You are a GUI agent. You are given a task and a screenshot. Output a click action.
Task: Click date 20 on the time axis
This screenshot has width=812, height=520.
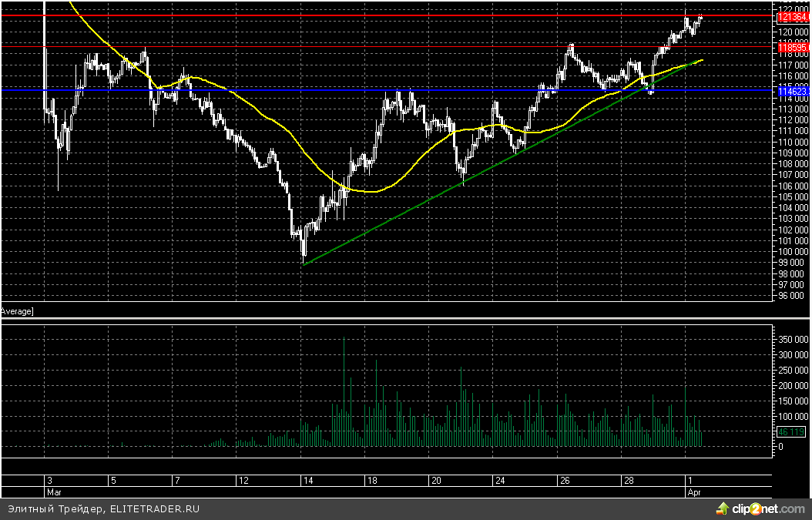[436, 480]
